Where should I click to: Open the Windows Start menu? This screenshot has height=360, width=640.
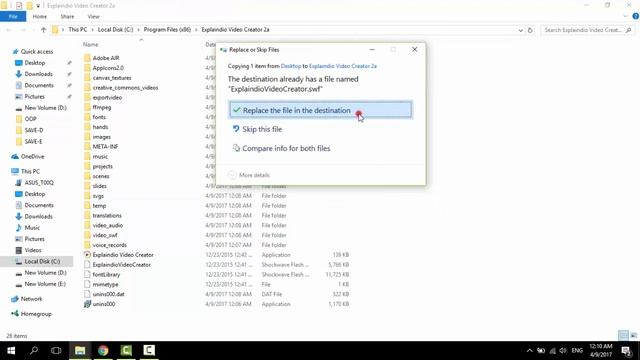11,351
